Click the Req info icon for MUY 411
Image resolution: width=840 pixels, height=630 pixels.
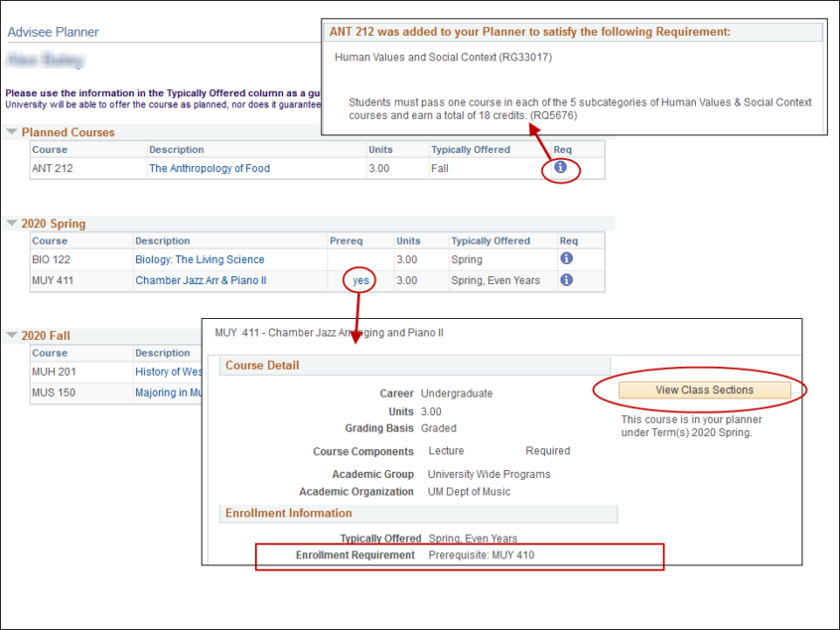[x=566, y=280]
